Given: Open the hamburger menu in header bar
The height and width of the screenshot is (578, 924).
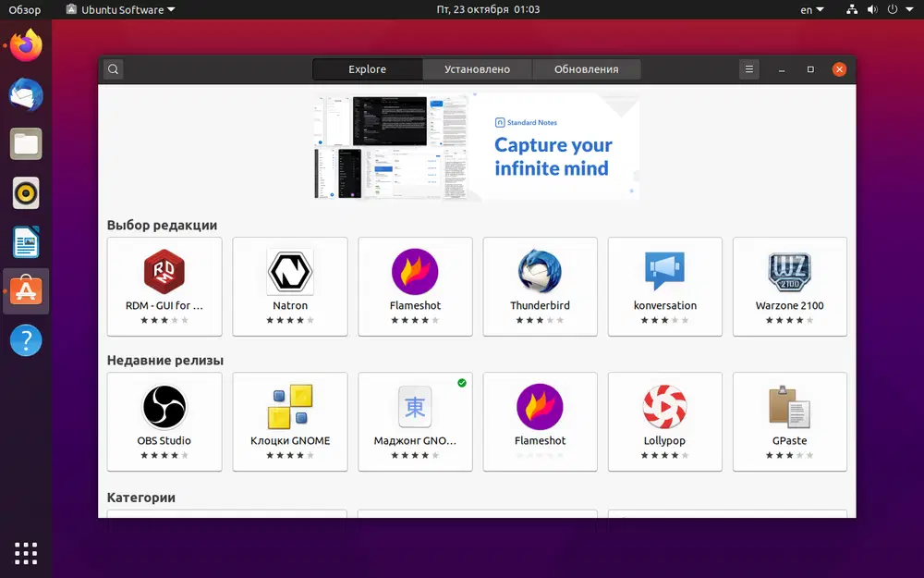Looking at the screenshot, I should (749, 69).
